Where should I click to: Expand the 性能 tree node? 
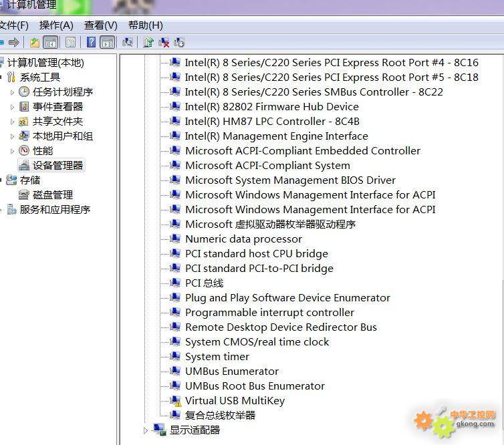pyautogui.click(x=12, y=151)
